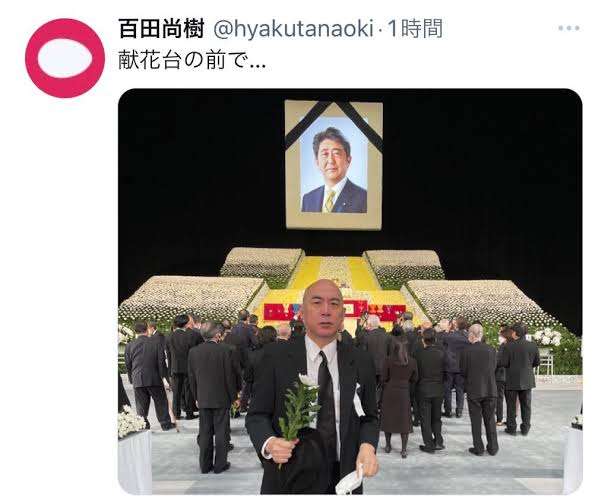Open the attached tweet photo

point(350,291)
